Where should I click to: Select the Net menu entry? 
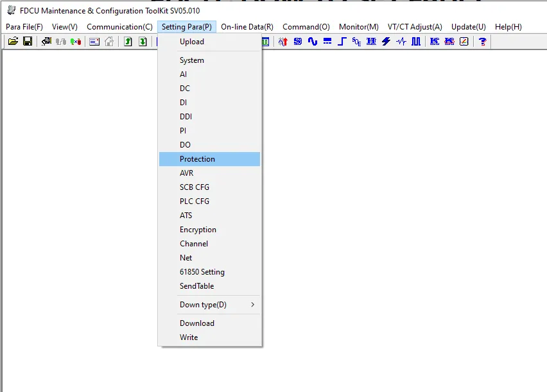(210, 258)
